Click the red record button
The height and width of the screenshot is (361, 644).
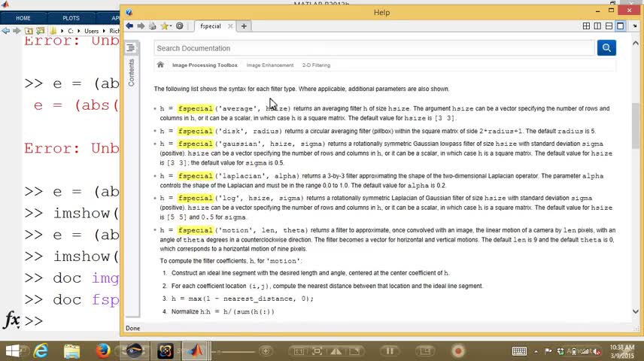pyautogui.click(x=458, y=350)
